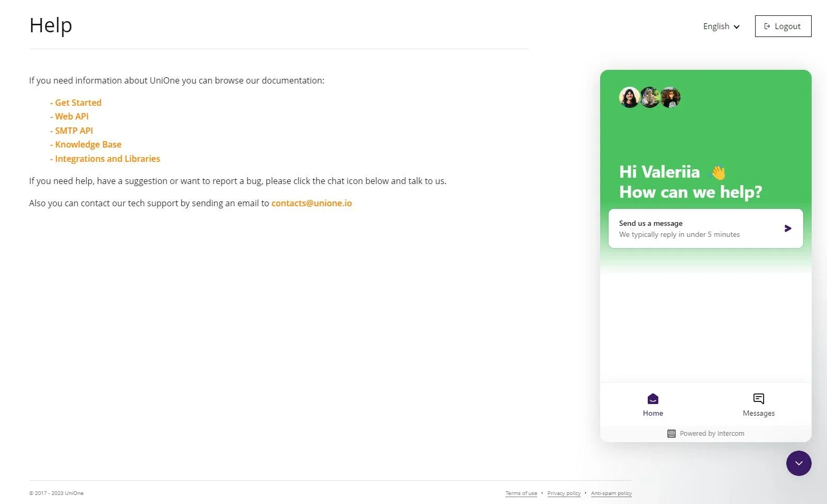
Task: Click the 'Hi Valeriia' greeting text
Action: click(x=659, y=172)
